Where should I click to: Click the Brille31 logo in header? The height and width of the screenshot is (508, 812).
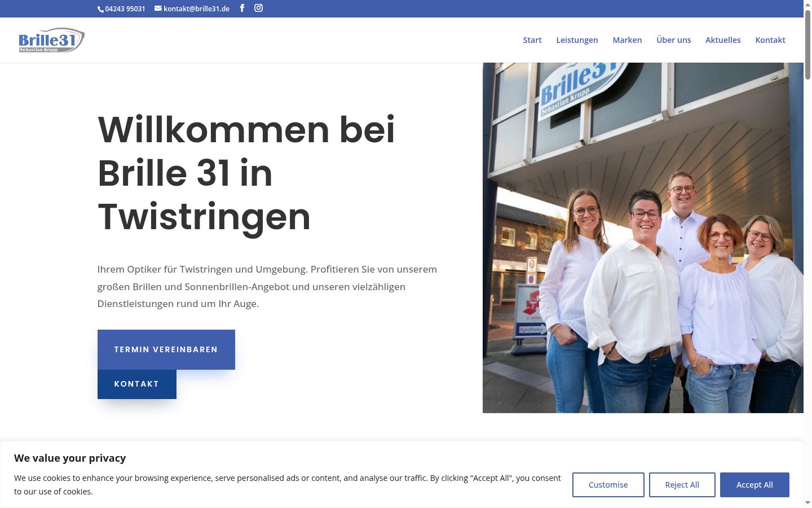pyautogui.click(x=51, y=40)
